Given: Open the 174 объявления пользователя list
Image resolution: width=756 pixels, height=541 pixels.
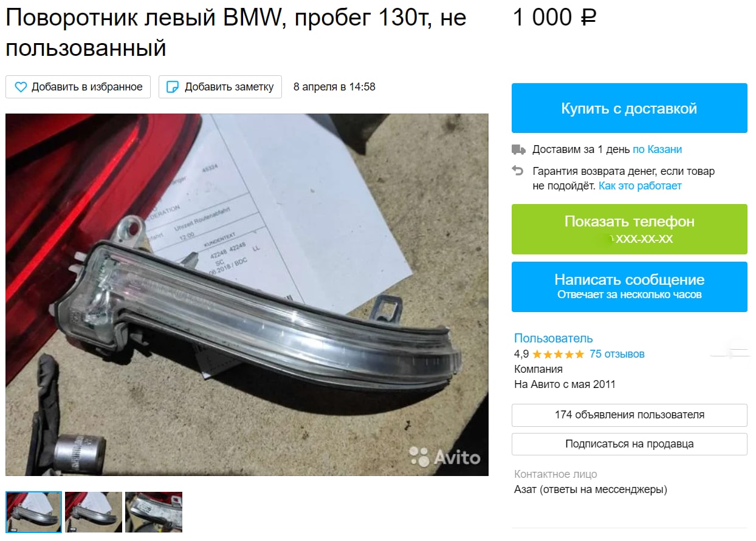Looking at the screenshot, I should (629, 415).
